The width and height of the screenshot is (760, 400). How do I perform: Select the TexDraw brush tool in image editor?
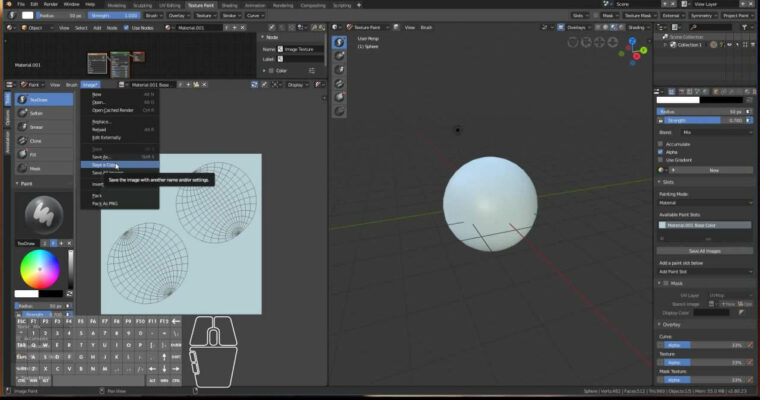[x=44, y=99]
